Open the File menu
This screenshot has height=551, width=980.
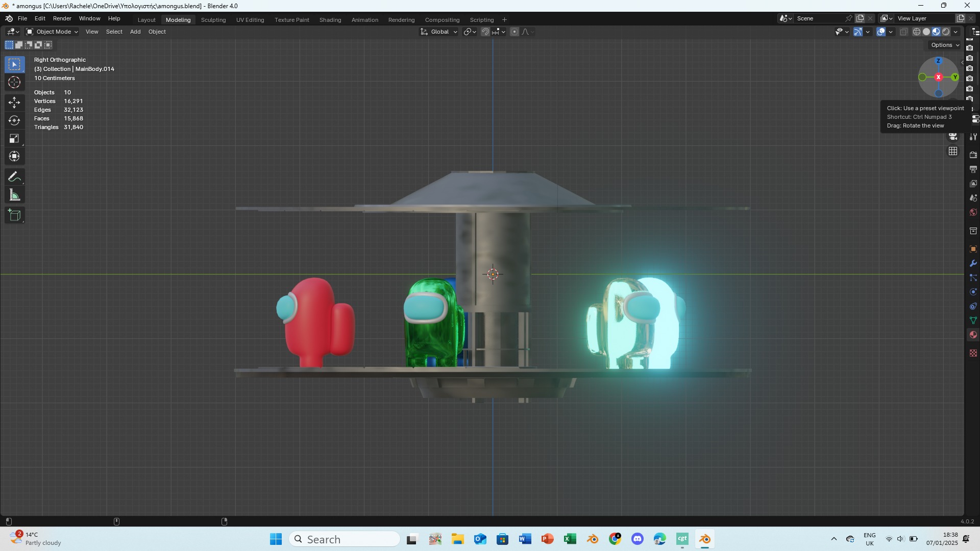22,18
